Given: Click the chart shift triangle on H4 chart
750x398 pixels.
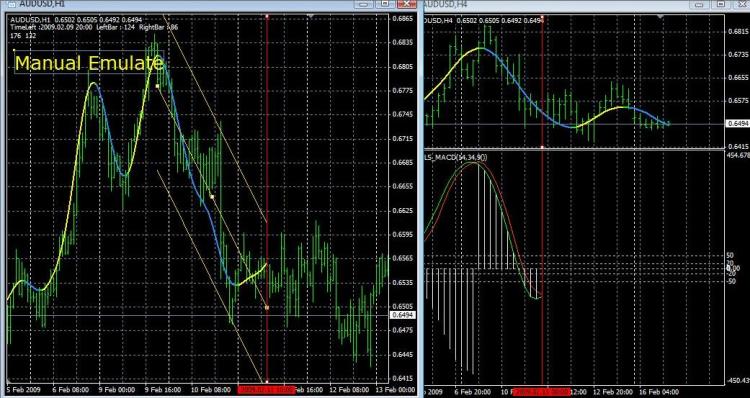Looking at the screenshot, I should pyautogui.click(x=661, y=17).
